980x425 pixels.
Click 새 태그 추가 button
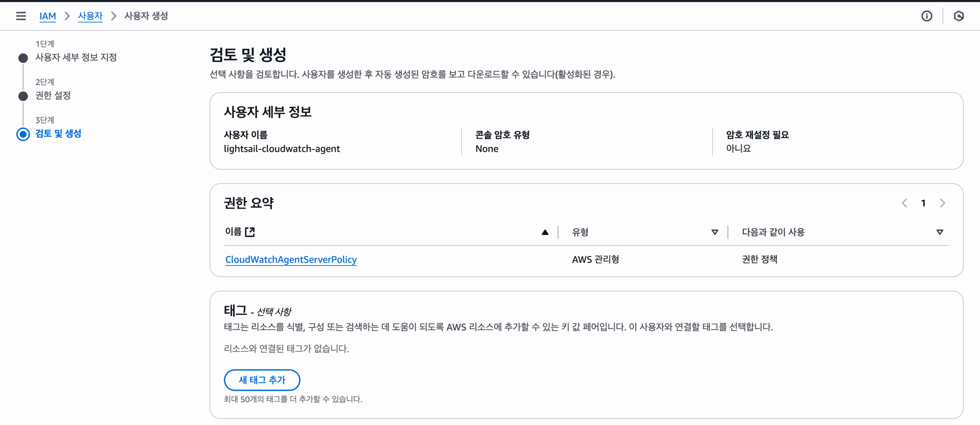point(262,380)
